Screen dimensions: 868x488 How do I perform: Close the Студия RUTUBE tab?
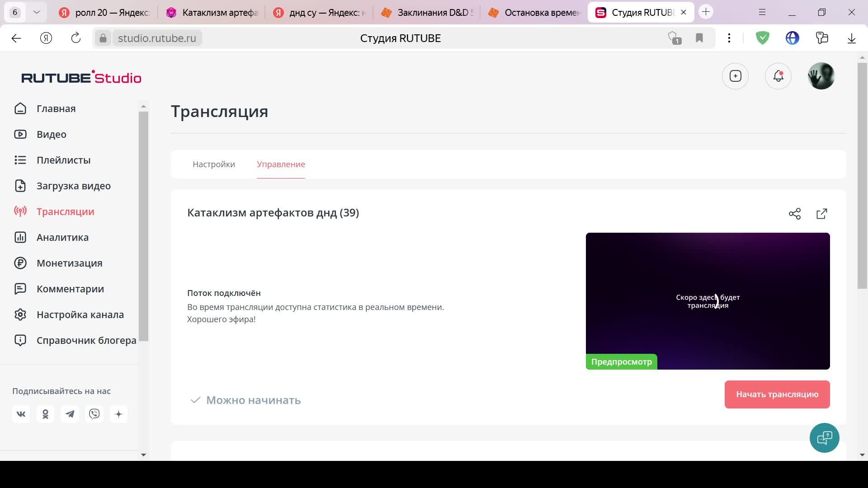(x=684, y=13)
